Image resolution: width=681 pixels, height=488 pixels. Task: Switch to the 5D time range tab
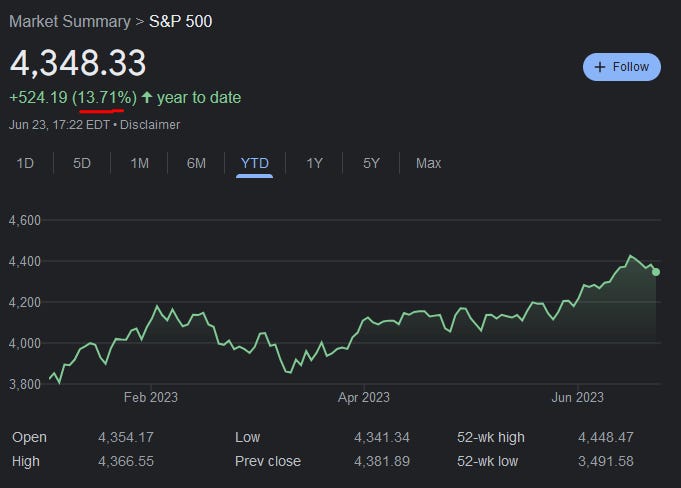pos(82,163)
